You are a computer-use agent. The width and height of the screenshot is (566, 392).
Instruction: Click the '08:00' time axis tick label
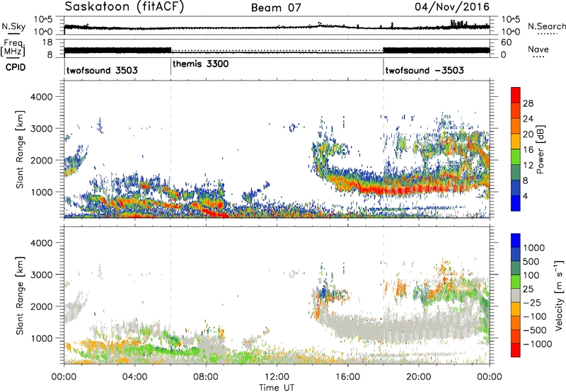point(206,377)
